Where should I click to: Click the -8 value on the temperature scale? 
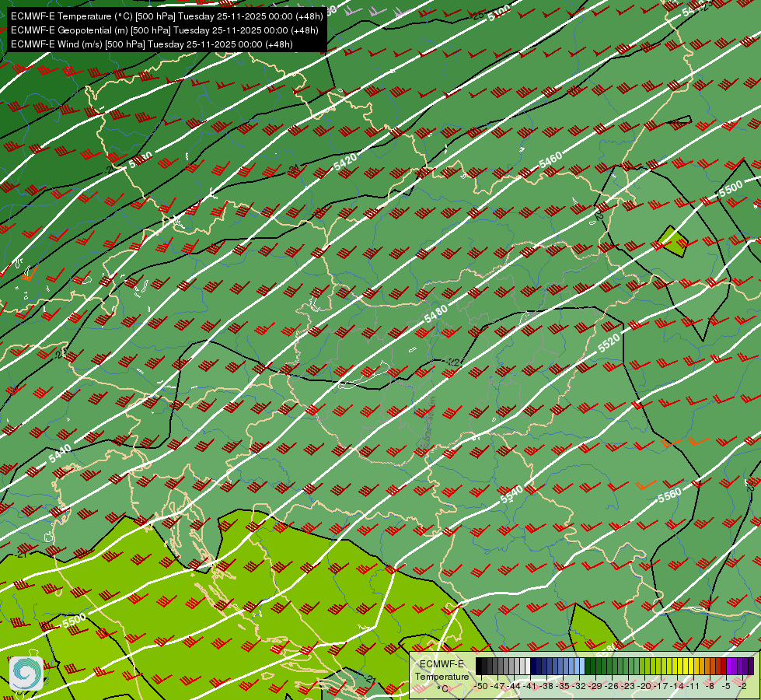coord(710,686)
